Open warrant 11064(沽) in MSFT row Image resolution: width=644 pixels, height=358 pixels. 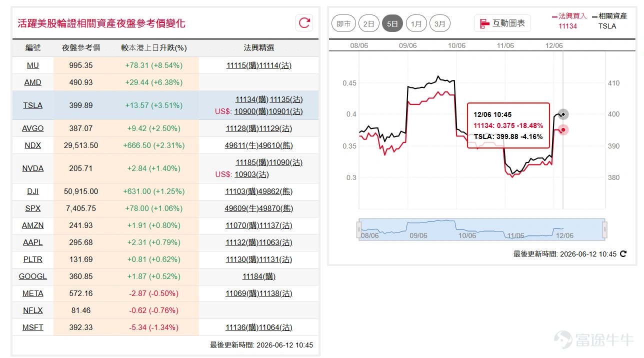point(275,327)
